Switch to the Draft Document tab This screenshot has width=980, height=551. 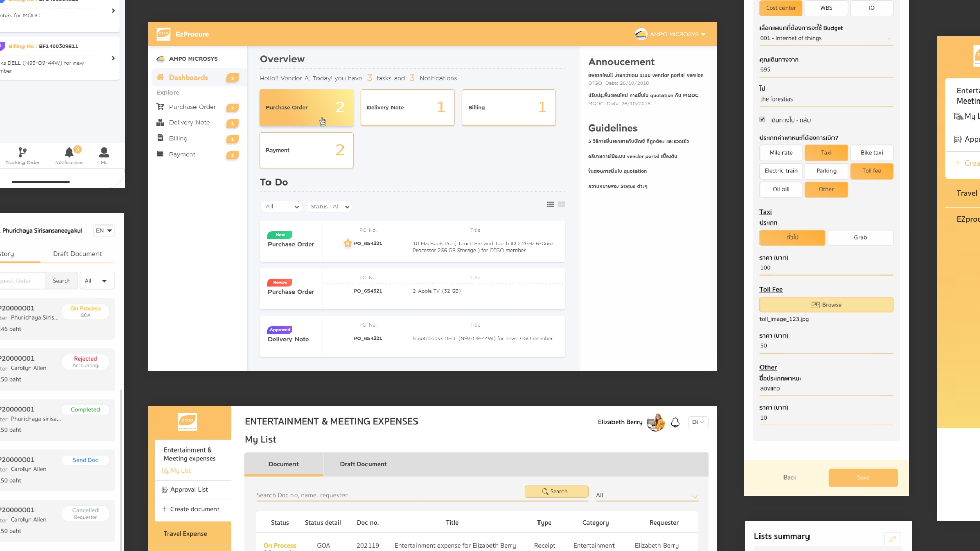pos(363,464)
